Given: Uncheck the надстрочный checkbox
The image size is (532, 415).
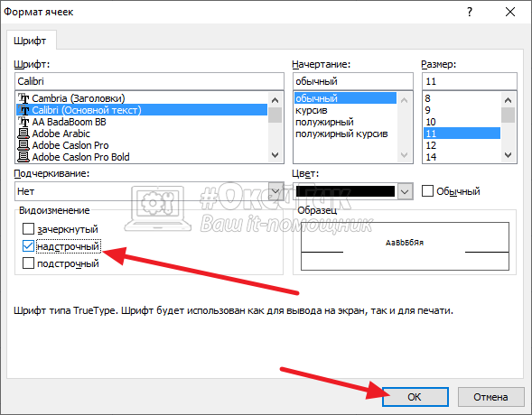Looking at the screenshot, I should click(28, 246).
